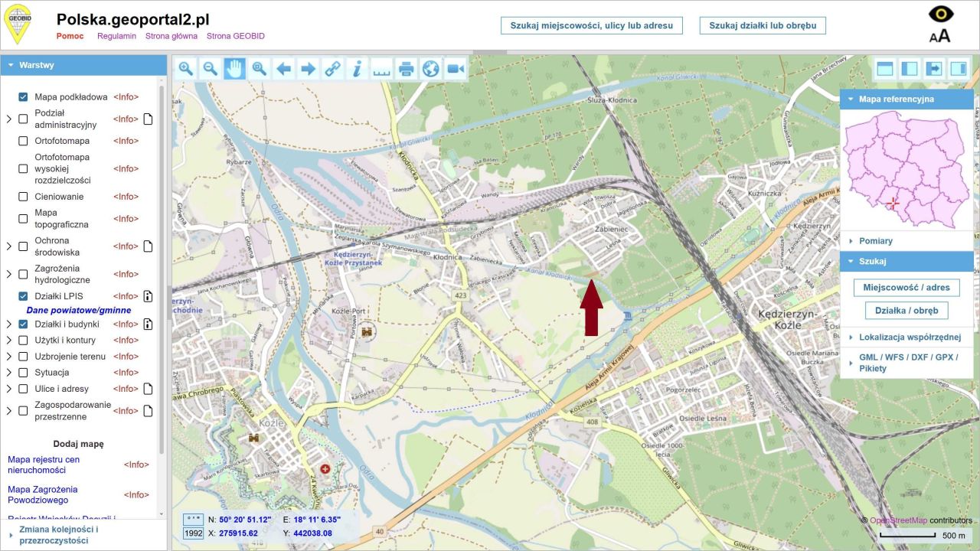Open info document icon for Działki LPIS
Viewport: 980px width, 551px height.
coord(149,296)
